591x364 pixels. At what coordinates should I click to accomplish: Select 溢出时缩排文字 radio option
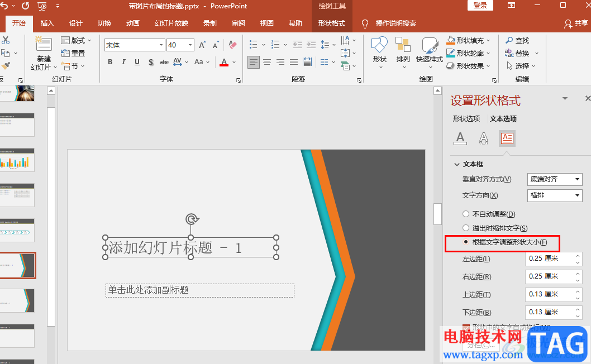(x=466, y=228)
